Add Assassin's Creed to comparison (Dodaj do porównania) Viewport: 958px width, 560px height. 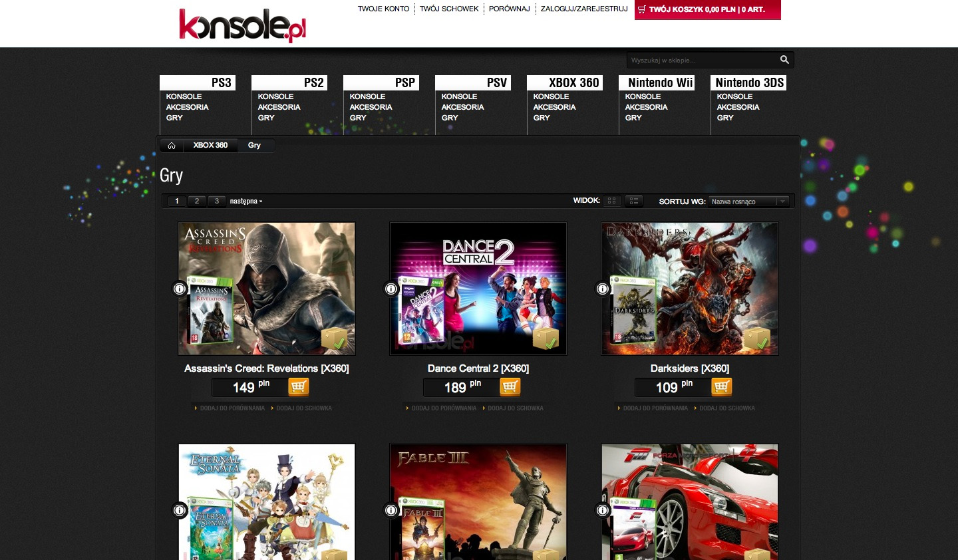coord(232,408)
